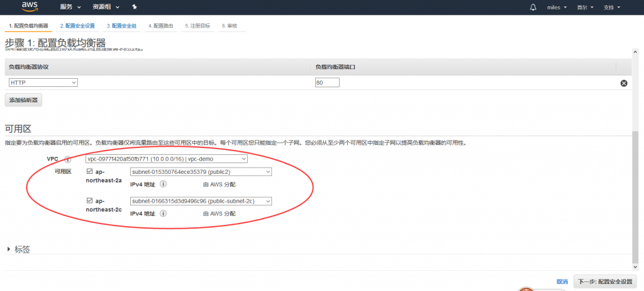
Task: Click 下一步: 配置安全设置 button
Action: [605, 282]
